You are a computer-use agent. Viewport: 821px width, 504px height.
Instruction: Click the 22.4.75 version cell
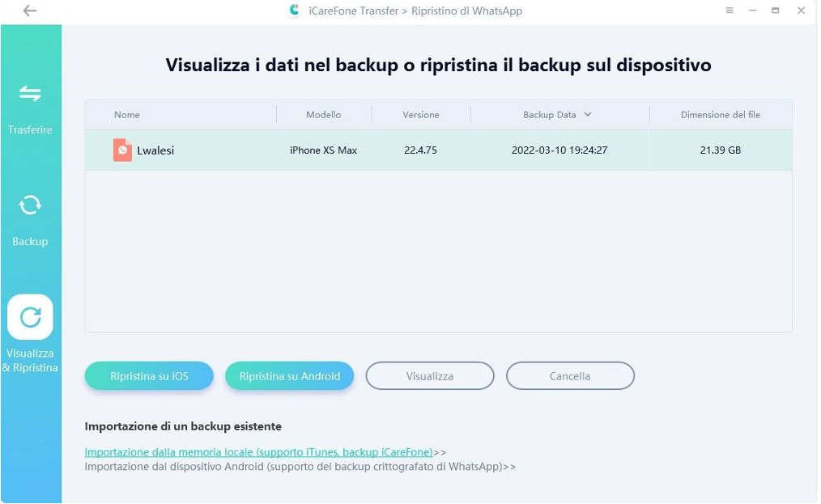[x=420, y=150]
